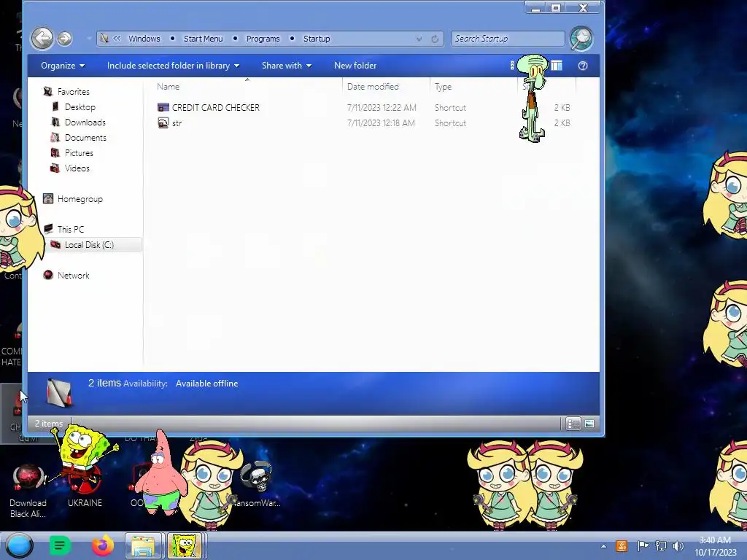Click the taskbar clock showing 3:40 AM
Image resolution: width=747 pixels, height=560 pixels.
pyautogui.click(x=715, y=546)
